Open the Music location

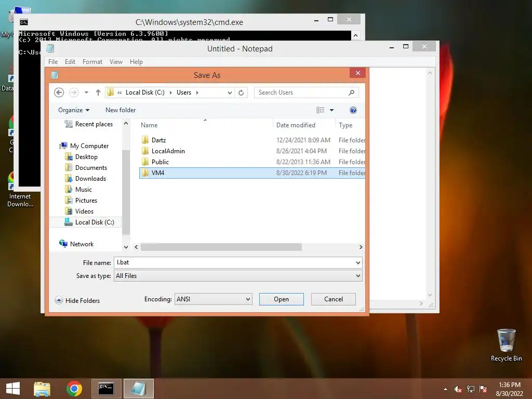click(x=78, y=189)
